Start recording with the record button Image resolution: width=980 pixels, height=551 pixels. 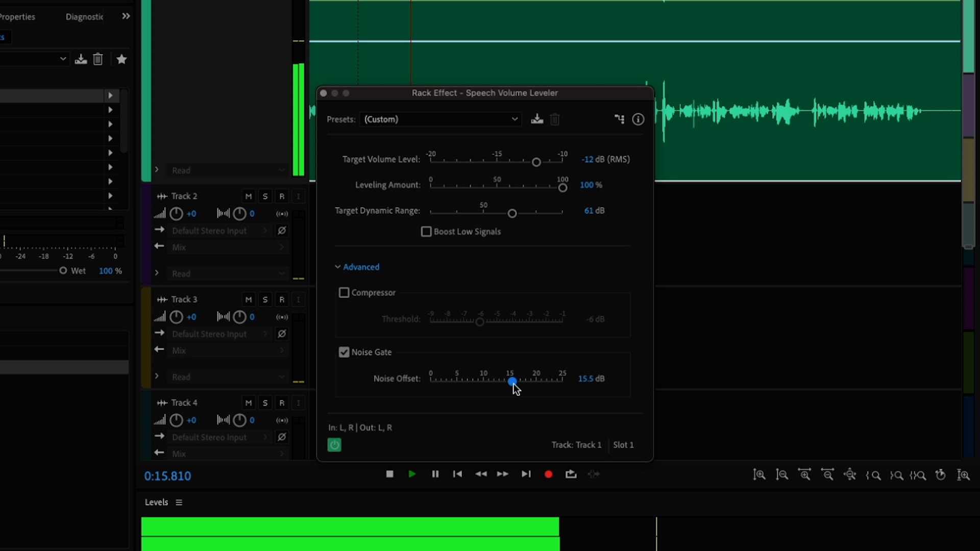[x=548, y=474]
